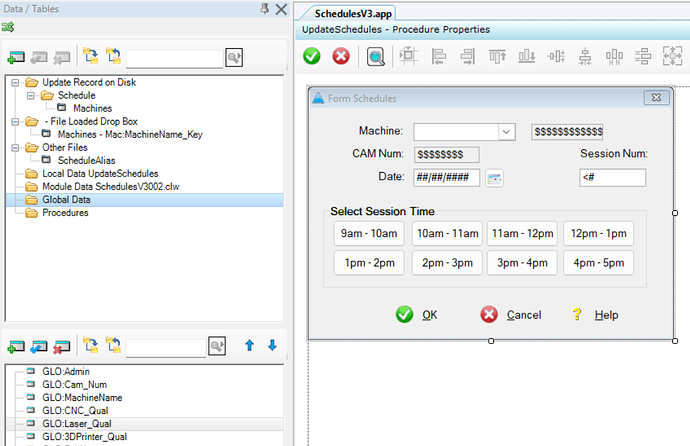Select Module Data SchedulesV3002.clw folder

[x=110, y=186]
